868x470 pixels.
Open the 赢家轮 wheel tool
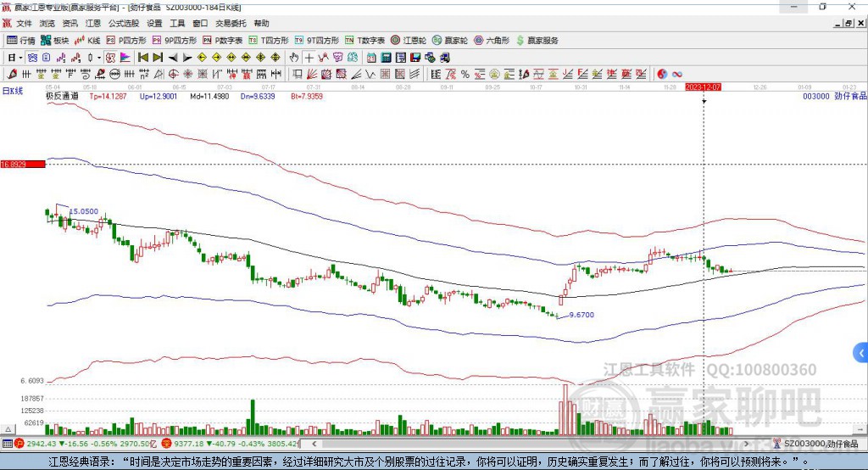(450, 41)
